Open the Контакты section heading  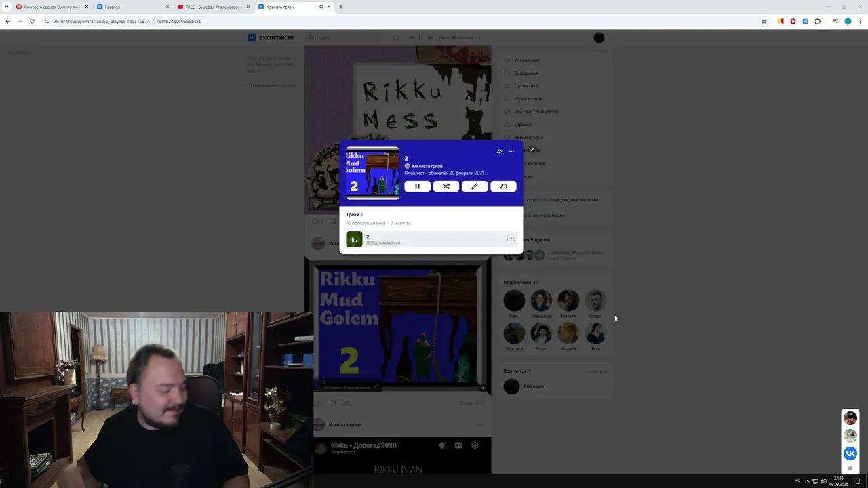click(514, 371)
